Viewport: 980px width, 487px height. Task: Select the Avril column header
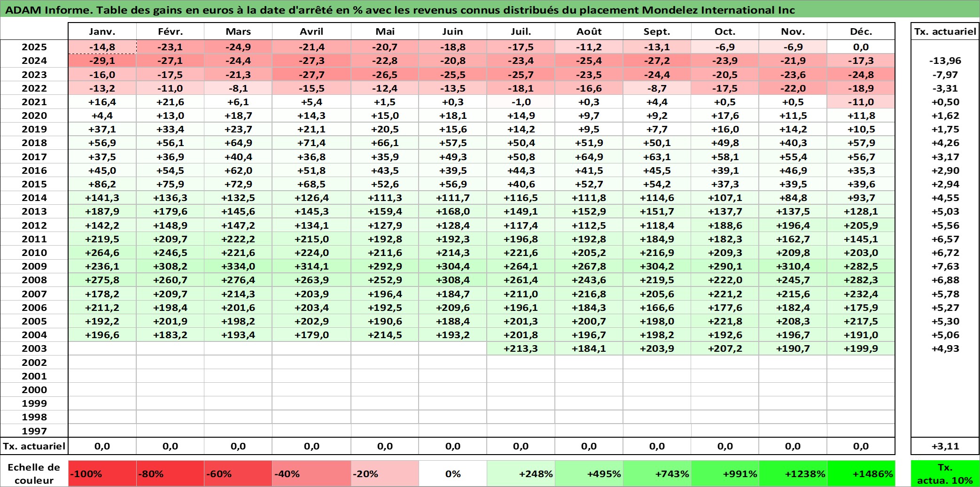click(311, 31)
